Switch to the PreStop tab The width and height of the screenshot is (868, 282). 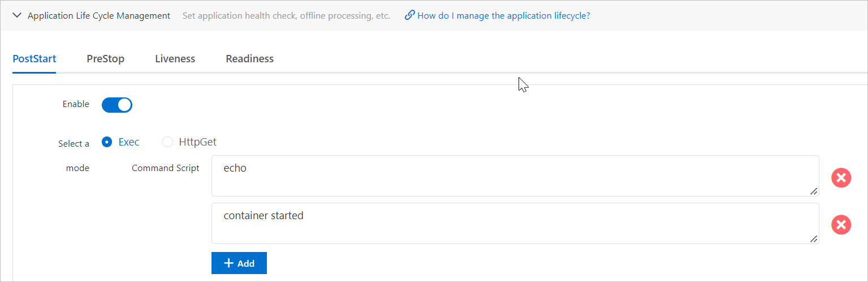point(106,59)
